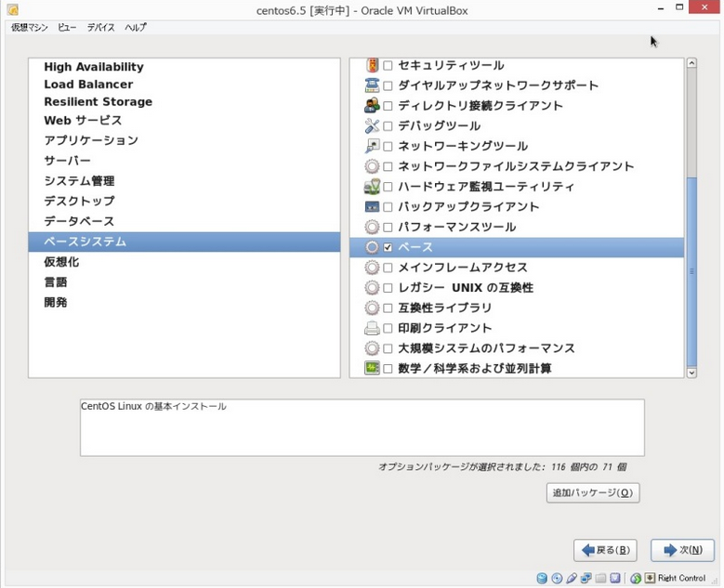The width and height of the screenshot is (724, 588).
Task: Click the package list vertical scrollbar thumb
Action: [691, 271]
